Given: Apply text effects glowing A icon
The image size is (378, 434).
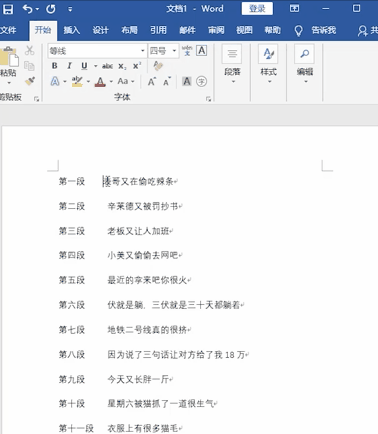Looking at the screenshot, I should [x=55, y=81].
